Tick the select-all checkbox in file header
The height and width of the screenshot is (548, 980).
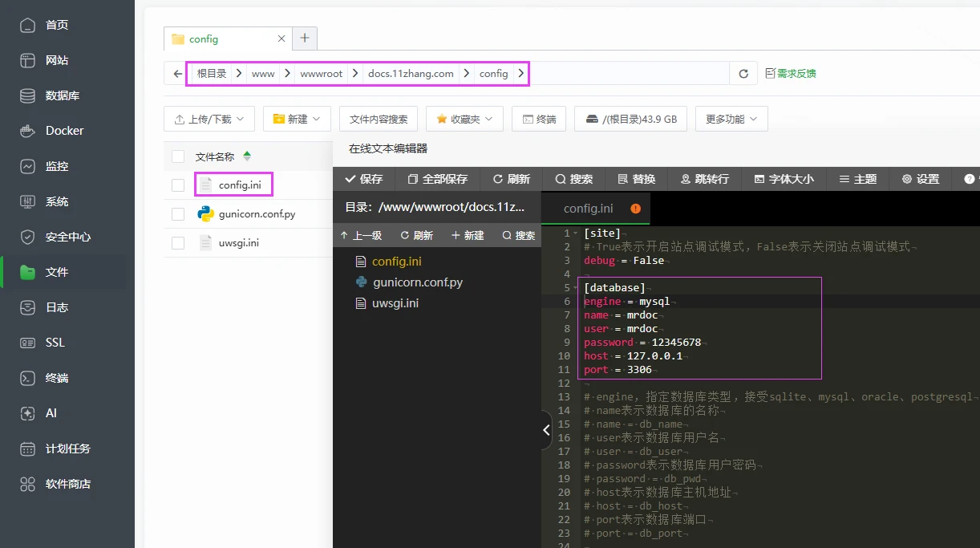click(178, 156)
